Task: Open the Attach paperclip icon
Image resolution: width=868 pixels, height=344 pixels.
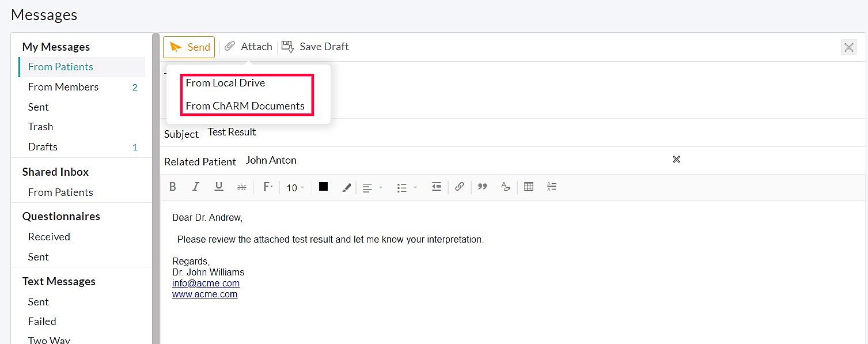Action: (x=230, y=46)
